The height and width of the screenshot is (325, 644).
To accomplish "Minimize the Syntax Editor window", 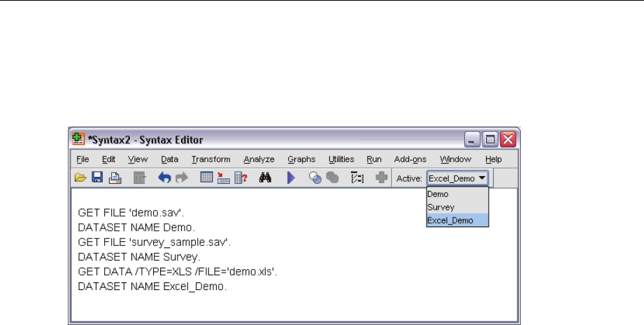I will (472, 140).
